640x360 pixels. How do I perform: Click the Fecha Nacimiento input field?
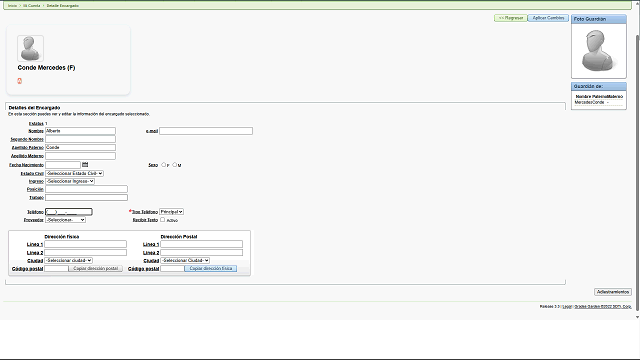tap(63, 165)
